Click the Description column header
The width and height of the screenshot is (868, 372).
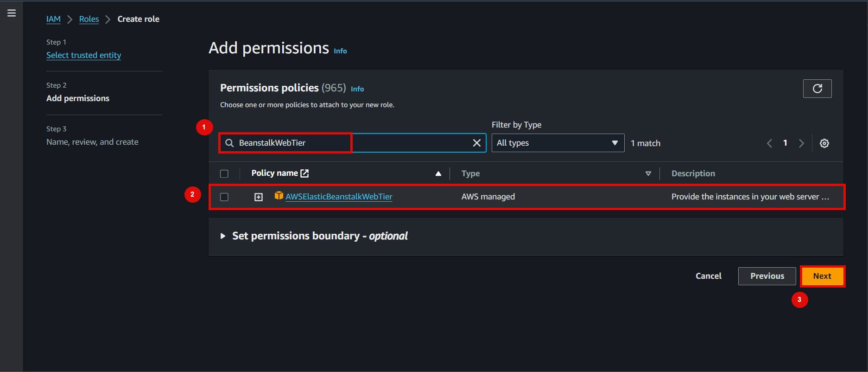click(693, 173)
